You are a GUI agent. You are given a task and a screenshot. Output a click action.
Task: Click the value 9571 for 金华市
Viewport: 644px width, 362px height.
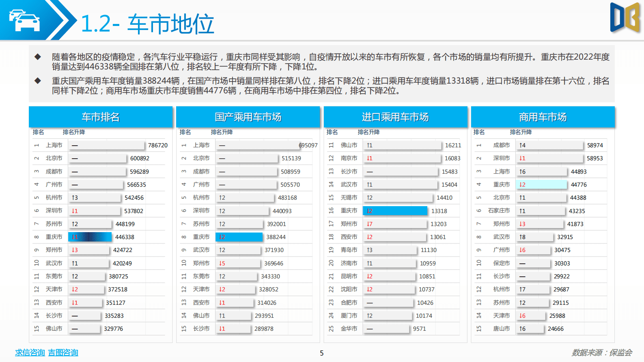[420, 329]
